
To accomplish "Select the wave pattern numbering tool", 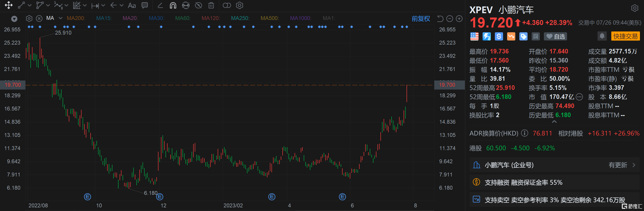I will point(58,5).
